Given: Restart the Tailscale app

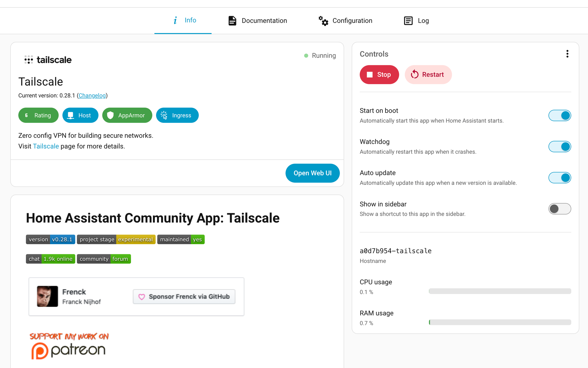Looking at the screenshot, I should 428,75.
